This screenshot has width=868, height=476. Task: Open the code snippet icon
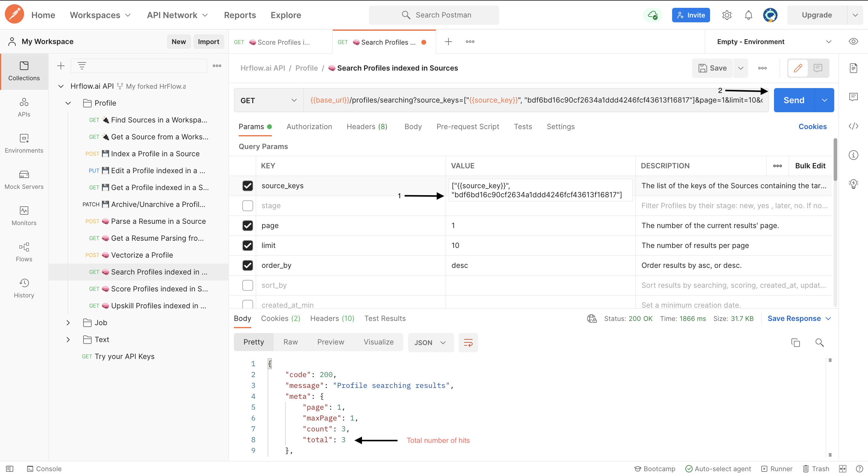pos(853,126)
